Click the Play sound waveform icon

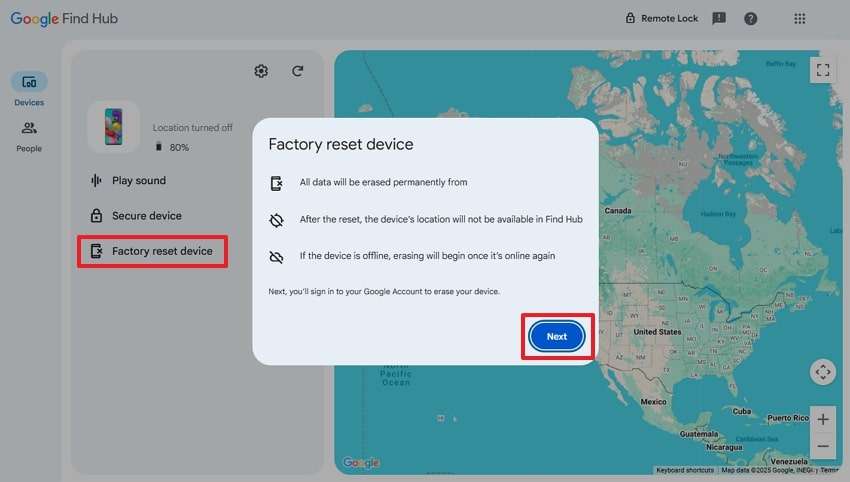pyautogui.click(x=96, y=181)
